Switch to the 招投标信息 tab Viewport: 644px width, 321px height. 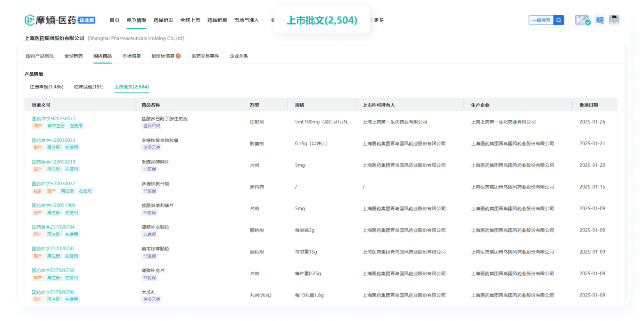(x=163, y=56)
